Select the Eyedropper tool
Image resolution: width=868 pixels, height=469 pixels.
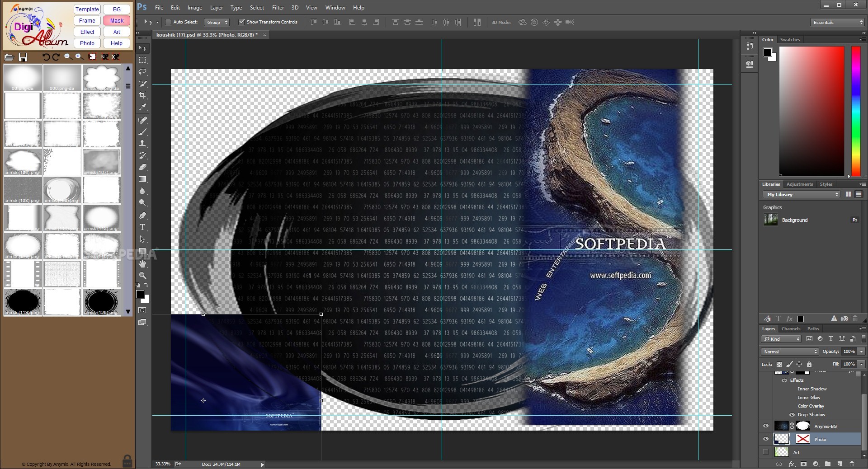142,107
